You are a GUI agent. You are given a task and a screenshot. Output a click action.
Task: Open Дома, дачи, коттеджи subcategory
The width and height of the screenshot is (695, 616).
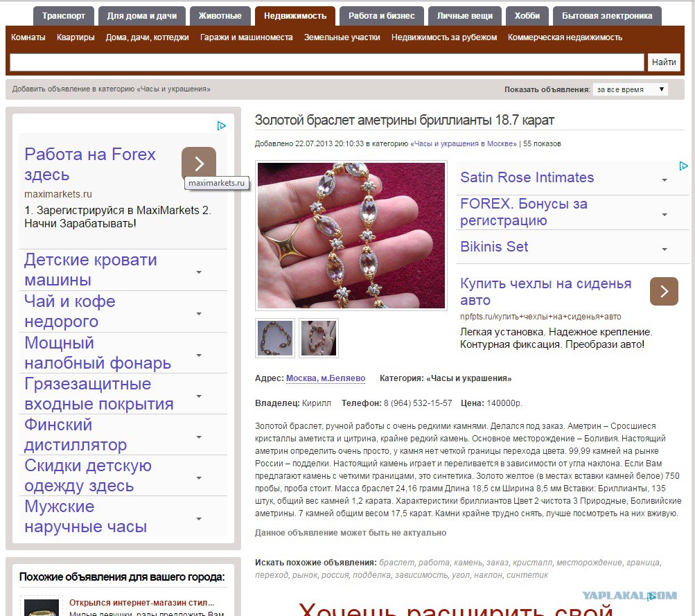pos(147,37)
